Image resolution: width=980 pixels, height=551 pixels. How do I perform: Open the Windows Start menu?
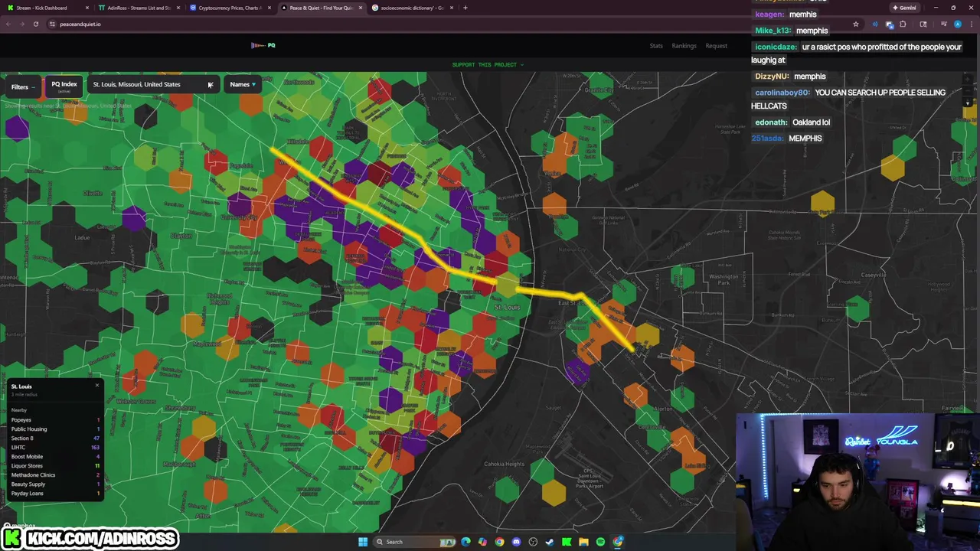pos(363,542)
